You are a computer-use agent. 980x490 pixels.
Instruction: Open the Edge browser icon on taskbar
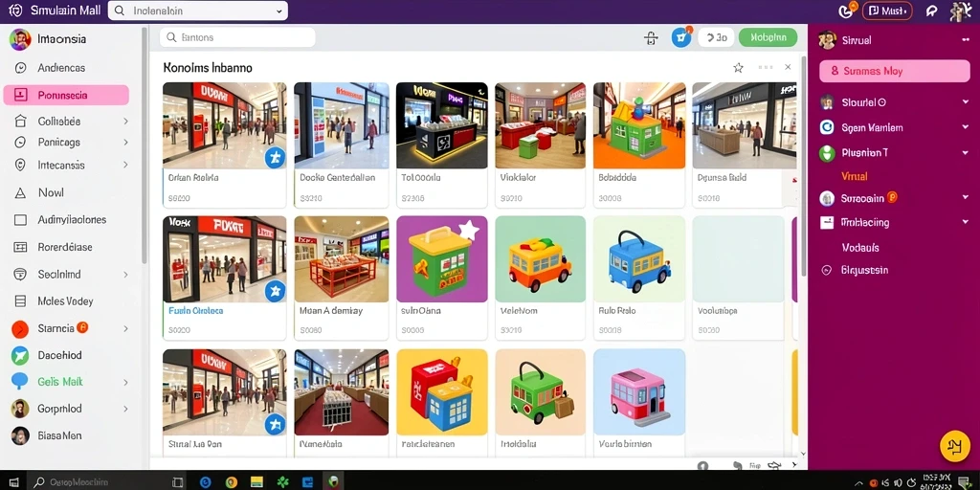(x=205, y=482)
